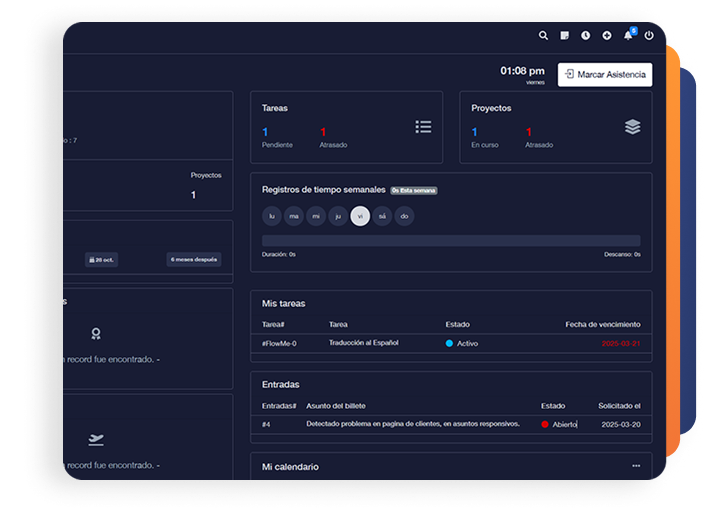Select the 'ju' day circle
Image resolution: width=706 pixels, height=512 pixels.
pos(338,216)
